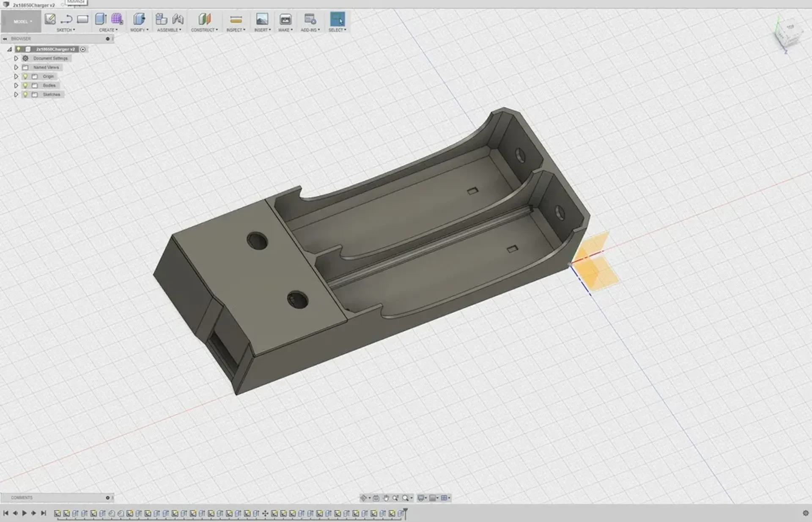812x522 pixels.
Task: Activate the root component radio button
Action: pyautogui.click(x=83, y=49)
